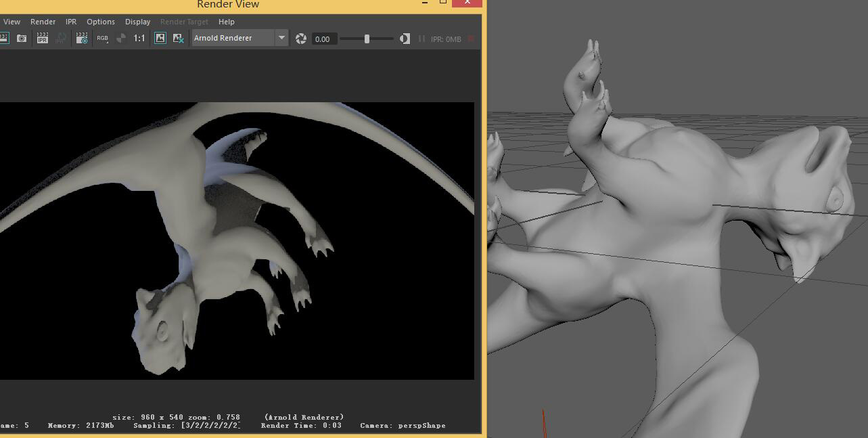Screen dimensions: 868x438
Task: Display alpha channel icon
Action: pyautogui.click(x=121, y=39)
